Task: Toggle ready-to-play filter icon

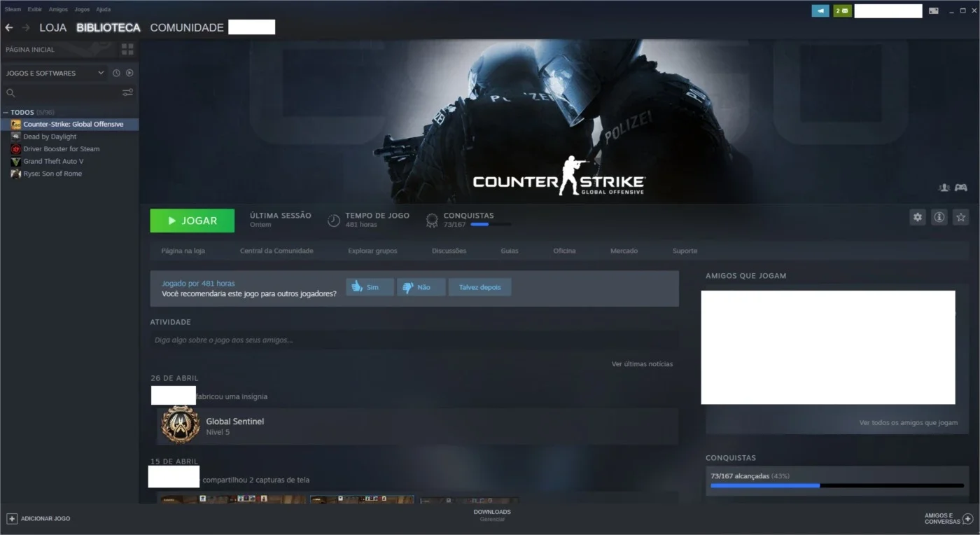Action: point(129,73)
